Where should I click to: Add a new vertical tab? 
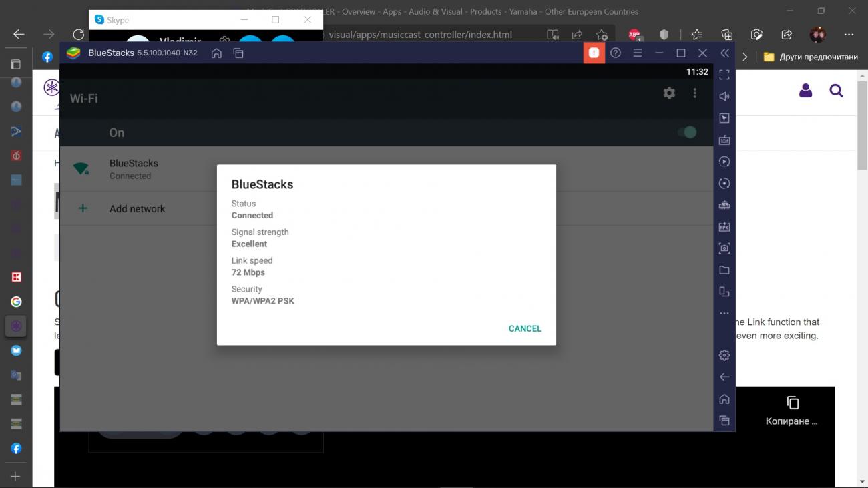coord(15,476)
